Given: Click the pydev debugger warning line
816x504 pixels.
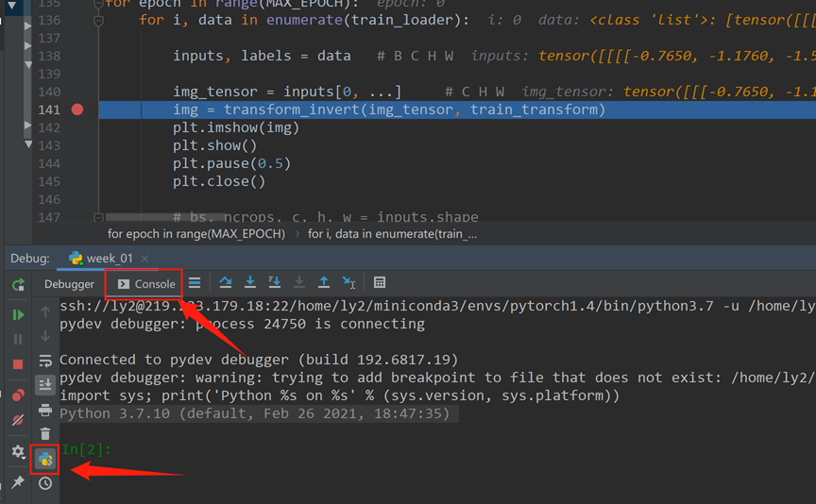Looking at the screenshot, I should (437, 378).
